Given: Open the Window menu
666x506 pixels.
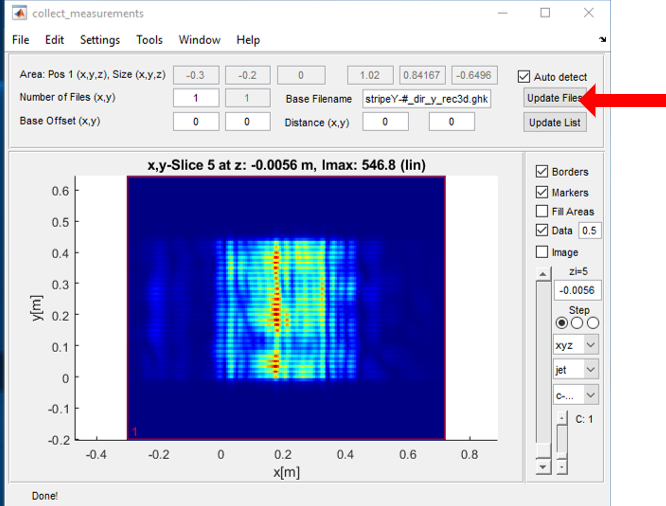Looking at the screenshot, I should (199, 40).
